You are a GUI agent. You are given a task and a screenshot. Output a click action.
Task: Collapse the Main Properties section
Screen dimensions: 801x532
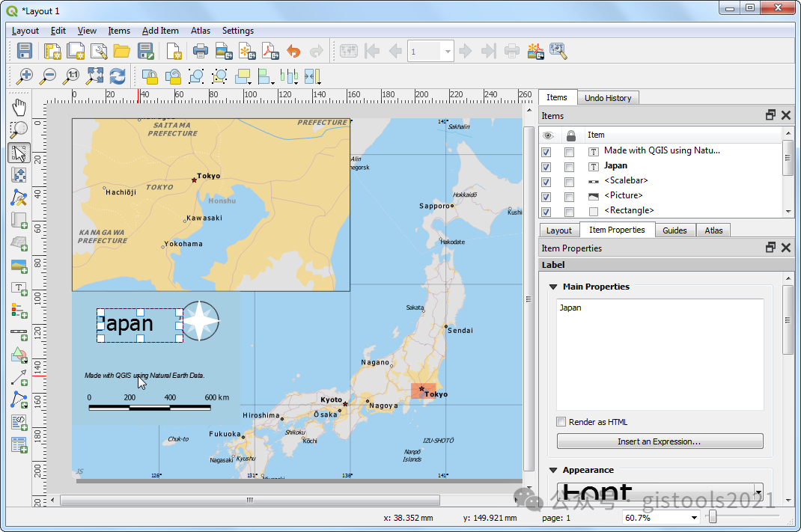[x=552, y=287]
